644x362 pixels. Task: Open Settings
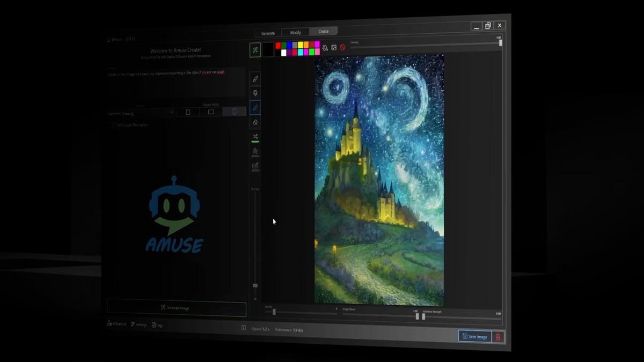pyautogui.click(x=138, y=324)
